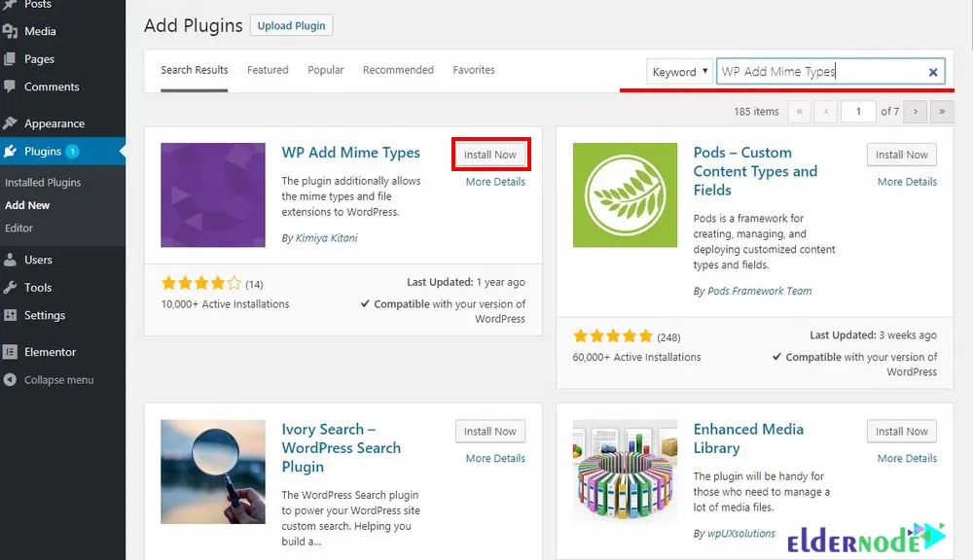This screenshot has height=560, width=973.
Task: Switch to the Featured tab
Action: 268,70
